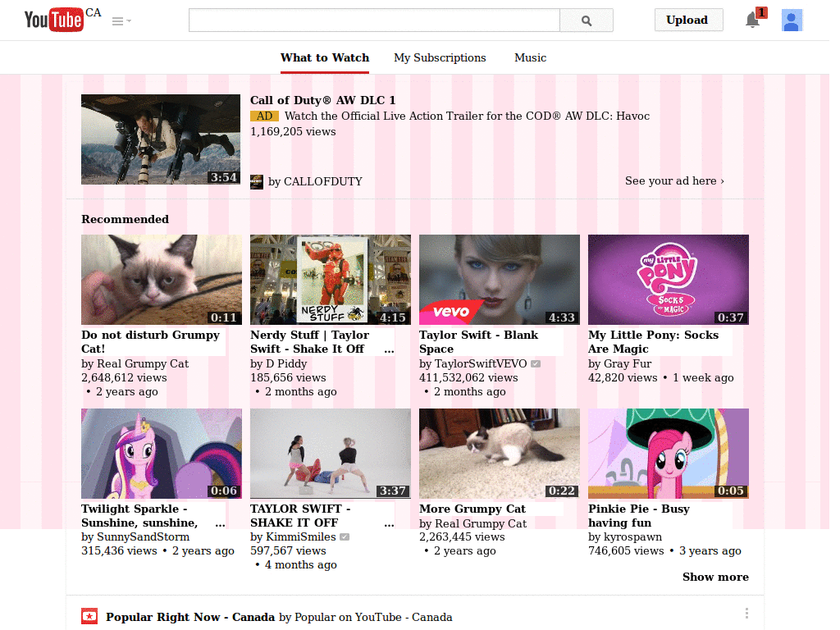840x630 pixels.
Task: Visit Real Grumpy Cat channel under Do not disturb
Action: click(143, 363)
